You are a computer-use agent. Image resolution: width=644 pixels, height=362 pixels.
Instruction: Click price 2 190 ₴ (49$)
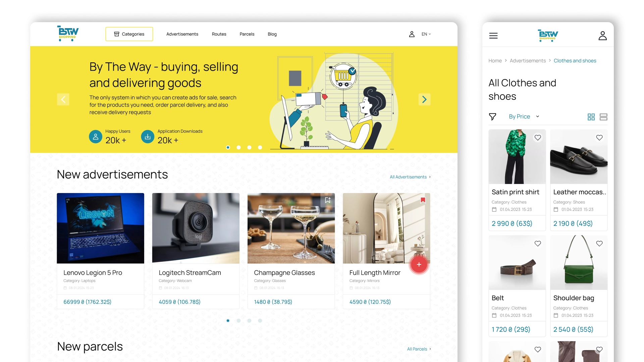coord(573,224)
